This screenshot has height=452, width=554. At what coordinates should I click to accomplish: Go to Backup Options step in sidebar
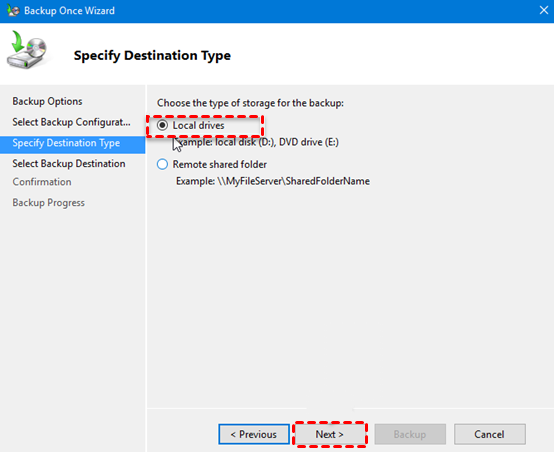[47, 101]
